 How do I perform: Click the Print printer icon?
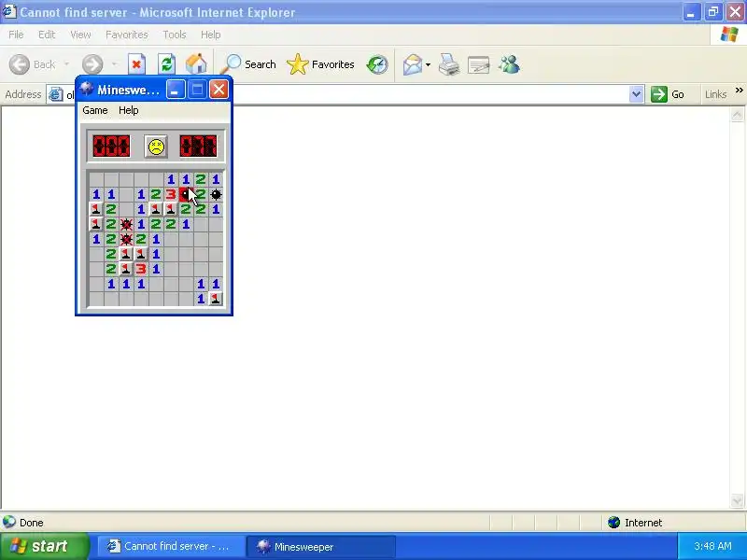[x=449, y=64]
